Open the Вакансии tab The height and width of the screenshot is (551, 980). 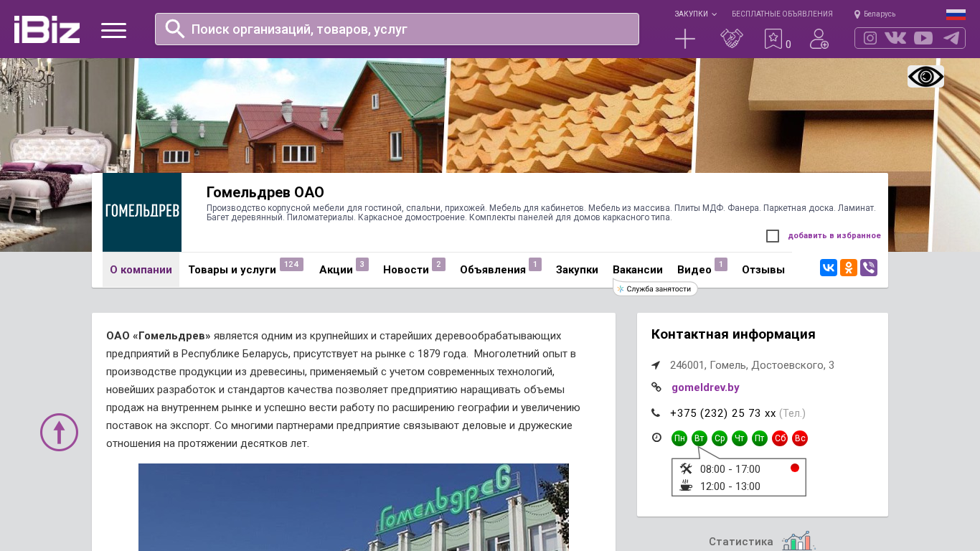(638, 270)
